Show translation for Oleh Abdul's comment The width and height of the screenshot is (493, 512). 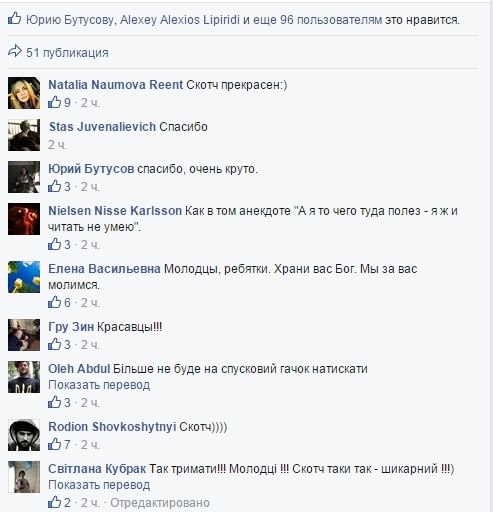pyautogui.click(x=99, y=385)
